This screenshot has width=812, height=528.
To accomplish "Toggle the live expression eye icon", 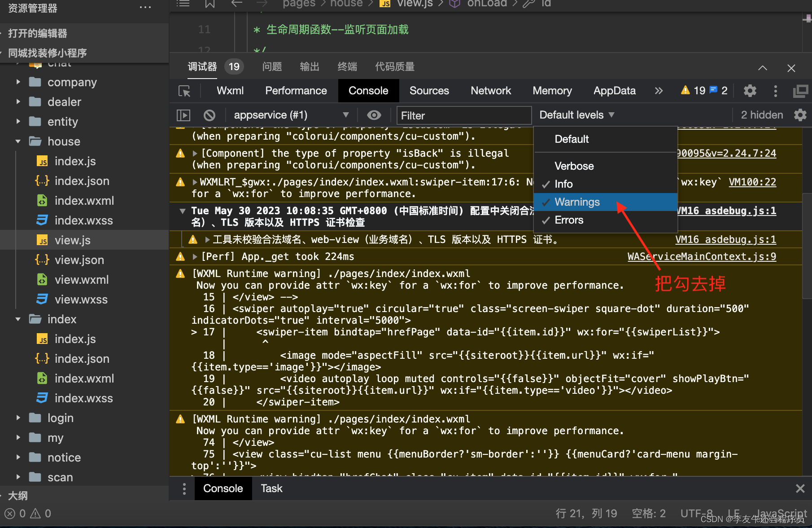I will (x=374, y=115).
